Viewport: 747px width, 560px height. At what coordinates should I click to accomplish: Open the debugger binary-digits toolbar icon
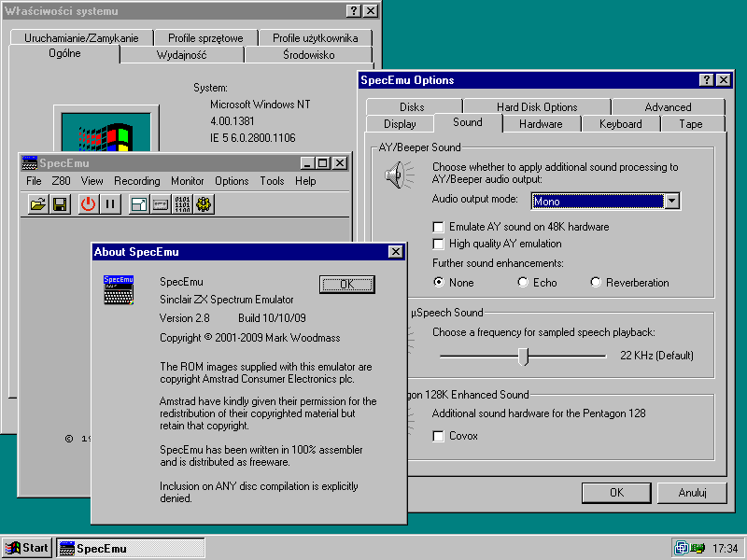pos(182,204)
